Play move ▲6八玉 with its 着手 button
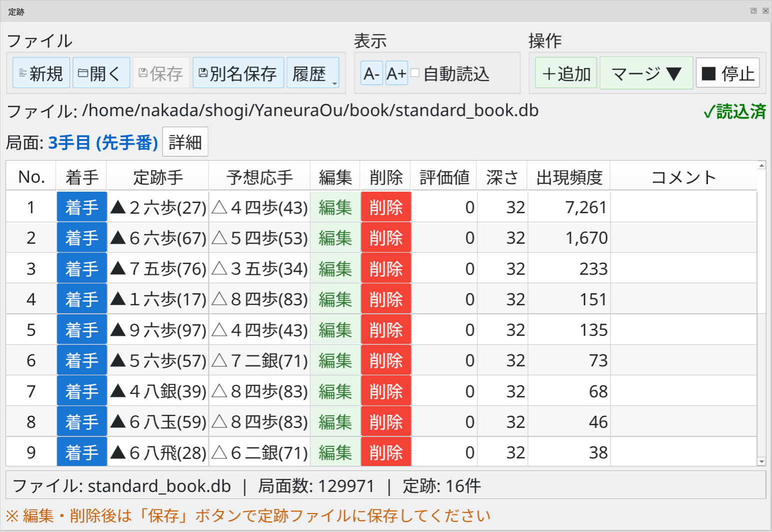This screenshot has height=532, width=772. coord(82,421)
